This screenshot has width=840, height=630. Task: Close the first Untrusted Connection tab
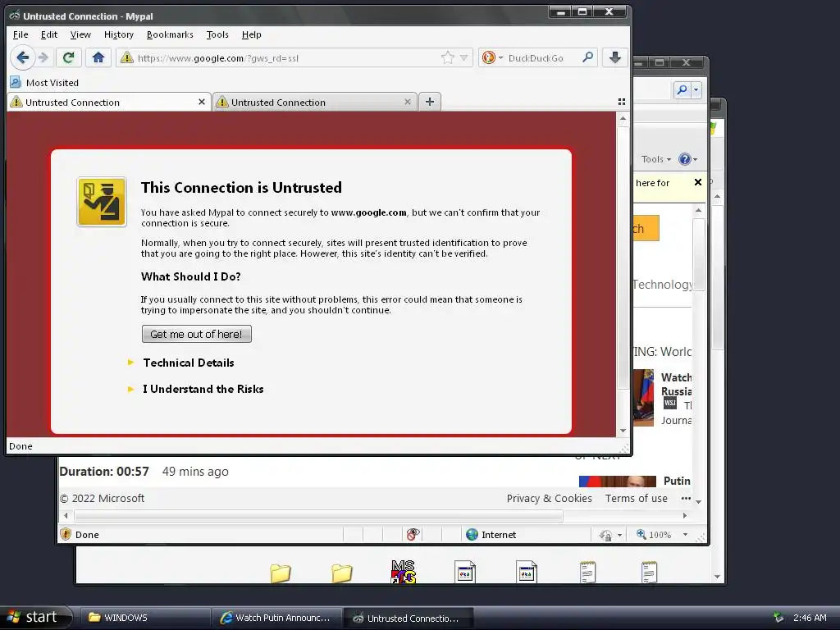202,102
